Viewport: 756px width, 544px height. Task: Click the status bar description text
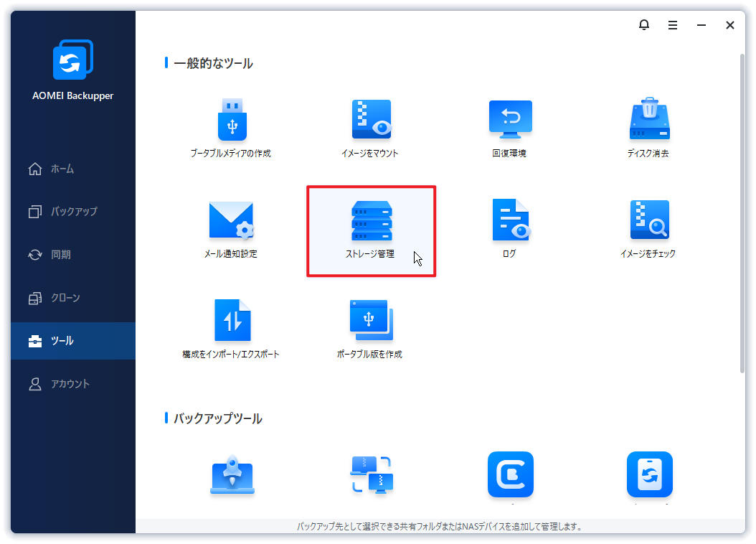[439, 527]
